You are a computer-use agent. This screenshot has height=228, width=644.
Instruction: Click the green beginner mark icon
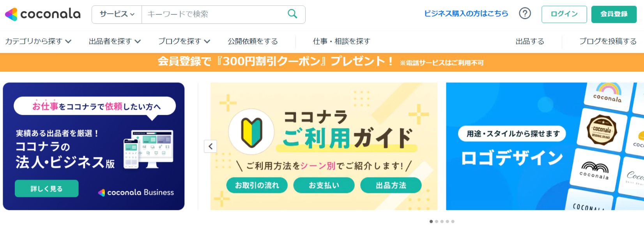tap(251, 132)
